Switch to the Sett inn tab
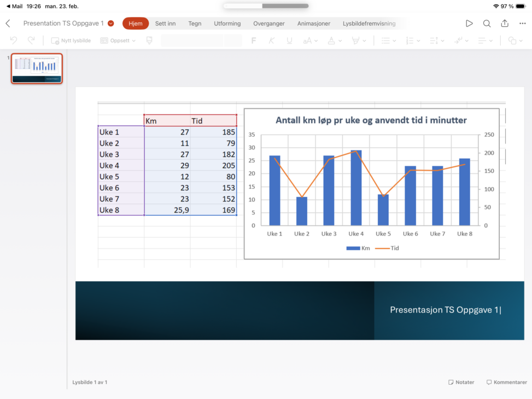 pos(165,24)
